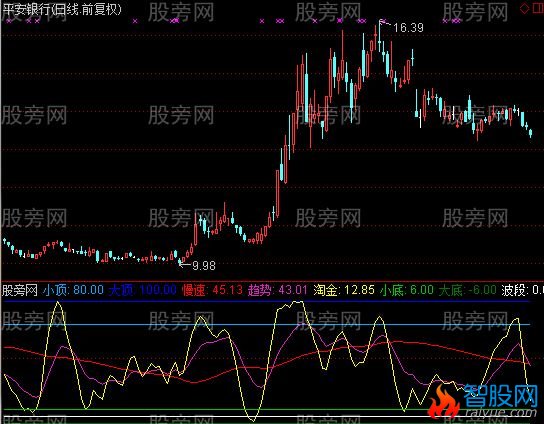Select the 淘金: 12.85 indicator value
The height and width of the screenshot is (424, 544).
pos(344,290)
